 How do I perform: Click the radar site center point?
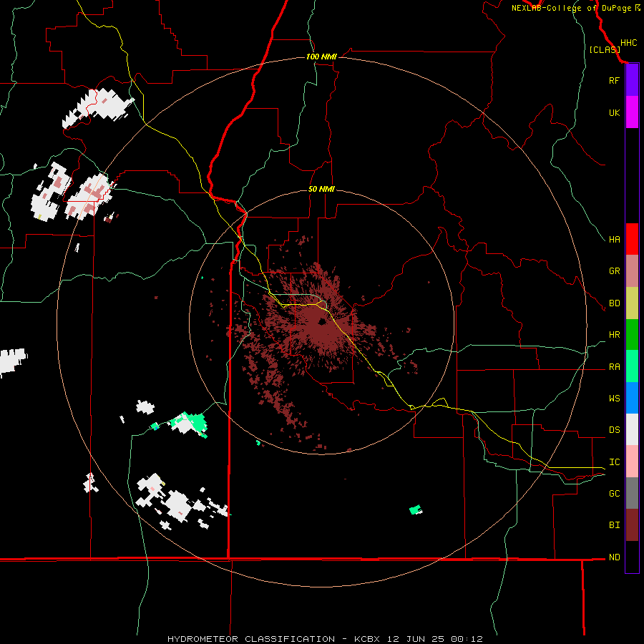coord(322,321)
